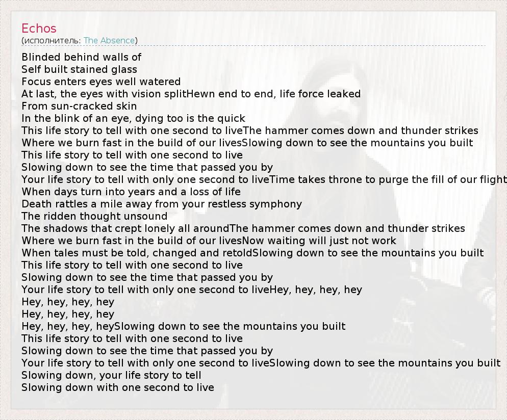Viewport: 507px width, 420px height.
Task: Click the line starting 'At last, the eyes'
Action: click(x=191, y=94)
